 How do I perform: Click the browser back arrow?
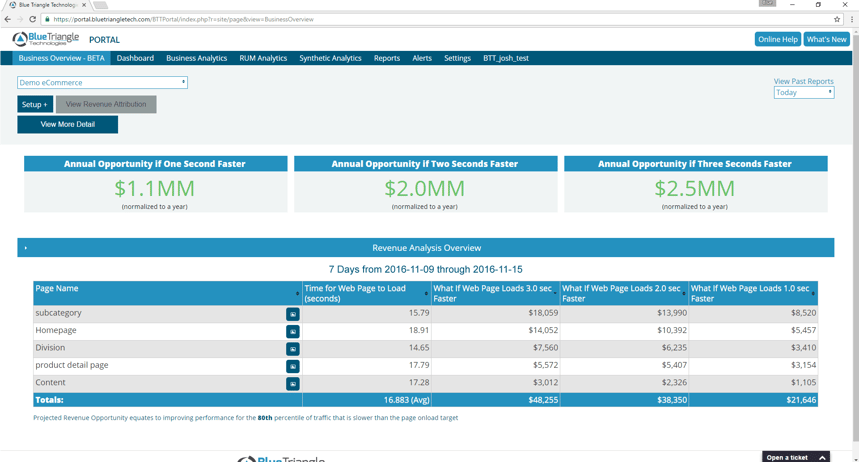click(x=7, y=19)
